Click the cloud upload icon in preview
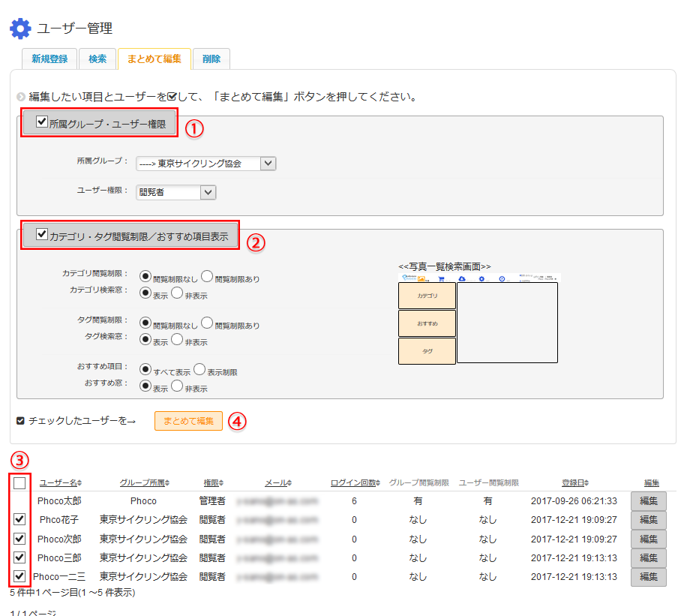 [x=462, y=278]
